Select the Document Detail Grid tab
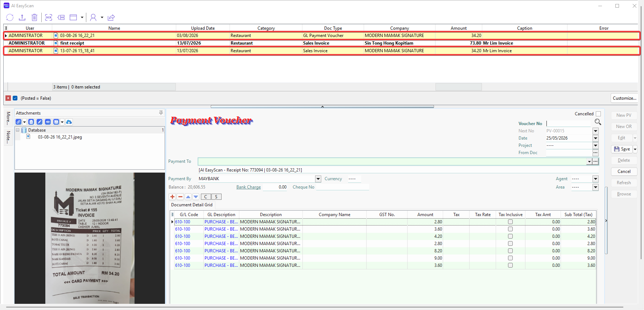Image resolution: width=644 pixels, height=310 pixels. [x=192, y=205]
